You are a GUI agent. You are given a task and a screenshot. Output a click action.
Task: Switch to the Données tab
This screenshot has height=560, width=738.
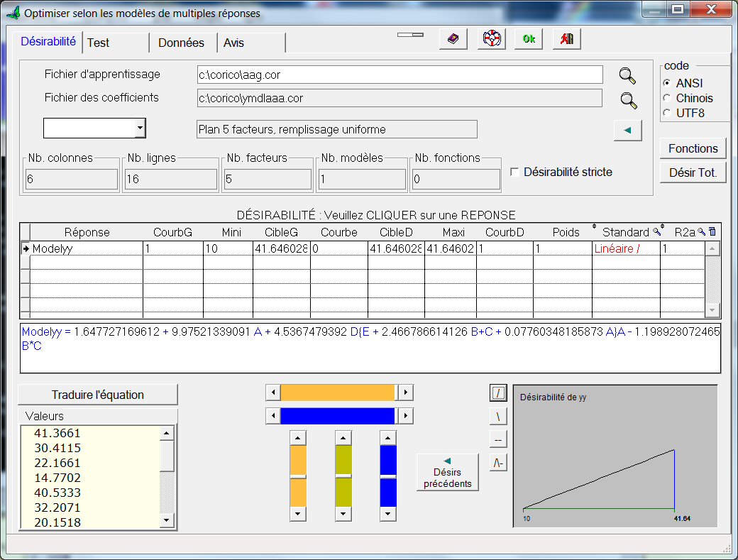(181, 43)
